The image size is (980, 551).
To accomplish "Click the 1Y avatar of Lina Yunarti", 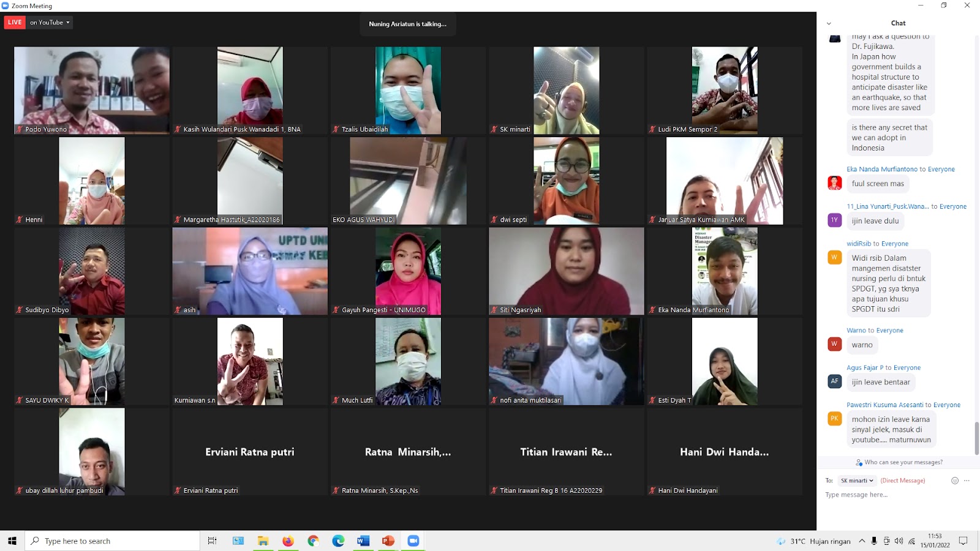I will 834,220.
